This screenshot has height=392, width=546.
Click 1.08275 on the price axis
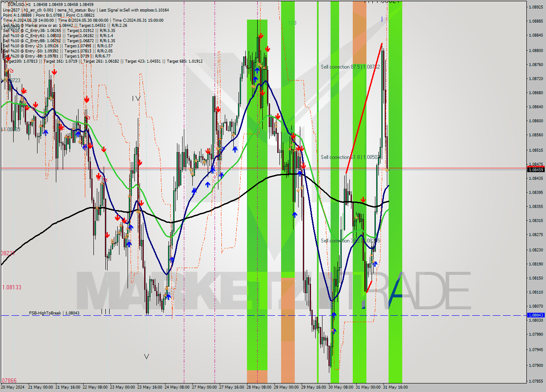point(536,235)
